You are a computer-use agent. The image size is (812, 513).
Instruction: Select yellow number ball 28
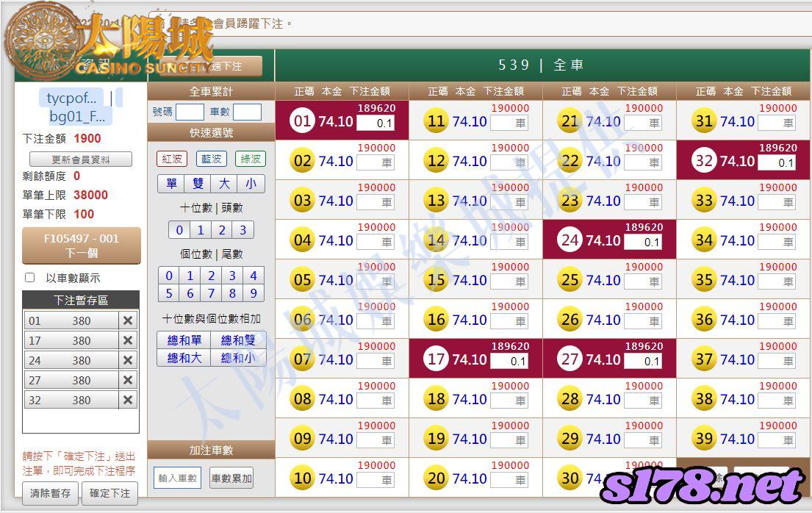[x=570, y=399]
